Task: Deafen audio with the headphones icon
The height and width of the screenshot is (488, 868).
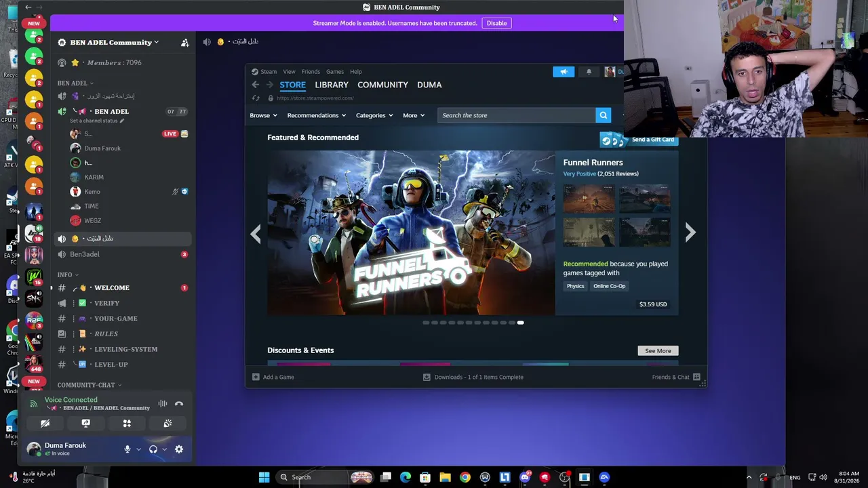Action: pos(153,449)
